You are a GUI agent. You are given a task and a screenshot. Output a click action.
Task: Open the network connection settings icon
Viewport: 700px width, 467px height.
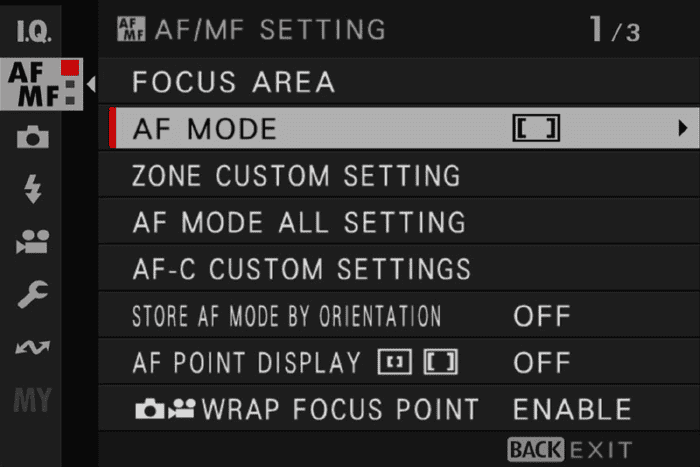(x=33, y=347)
